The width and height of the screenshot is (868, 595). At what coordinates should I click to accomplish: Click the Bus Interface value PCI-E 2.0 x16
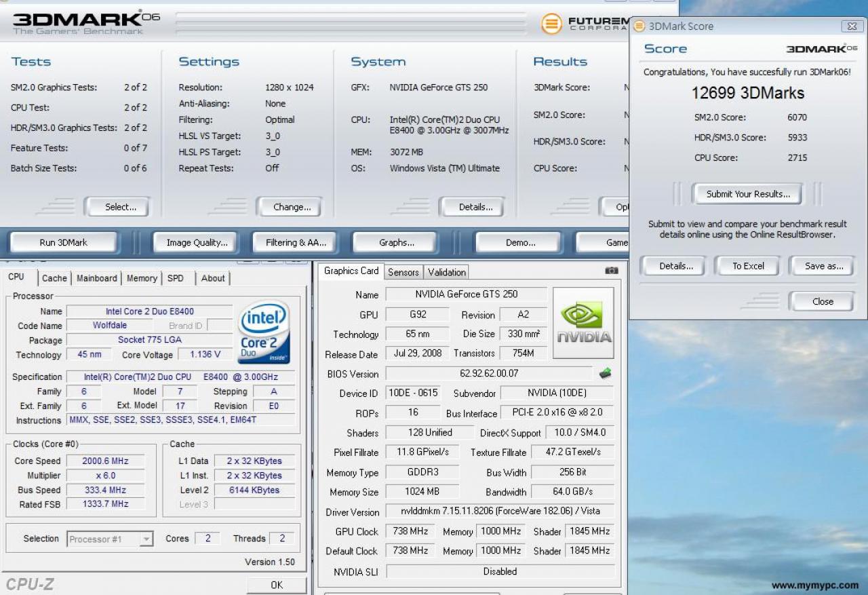pyautogui.click(x=557, y=412)
